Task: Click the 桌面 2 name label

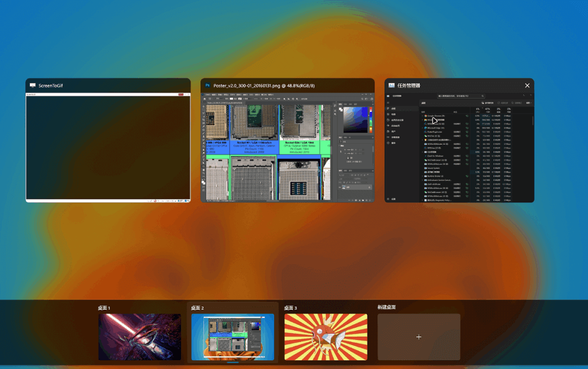Action: pyautogui.click(x=198, y=308)
